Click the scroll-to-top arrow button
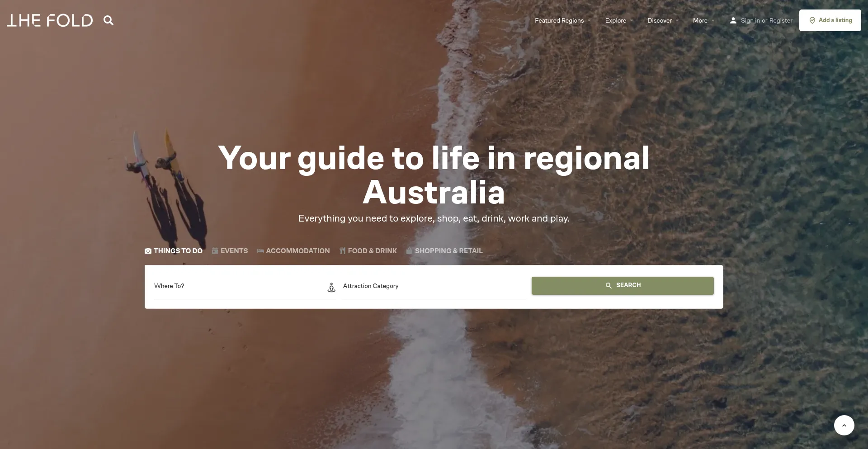This screenshot has height=449, width=868. pos(844,425)
